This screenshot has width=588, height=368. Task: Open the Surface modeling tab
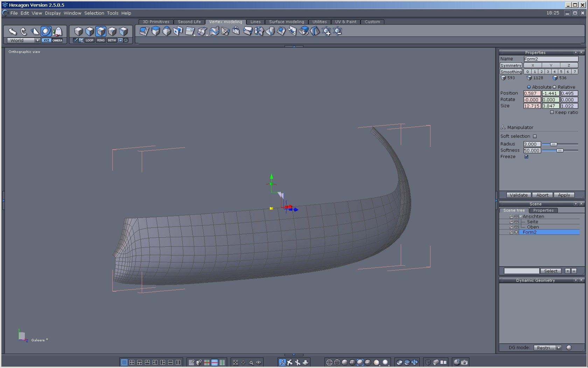click(x=286, y=22)
